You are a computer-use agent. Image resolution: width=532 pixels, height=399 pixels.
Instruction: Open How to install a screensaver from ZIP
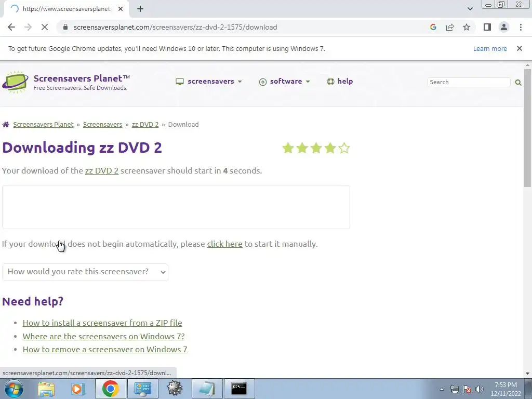[102, 323]
